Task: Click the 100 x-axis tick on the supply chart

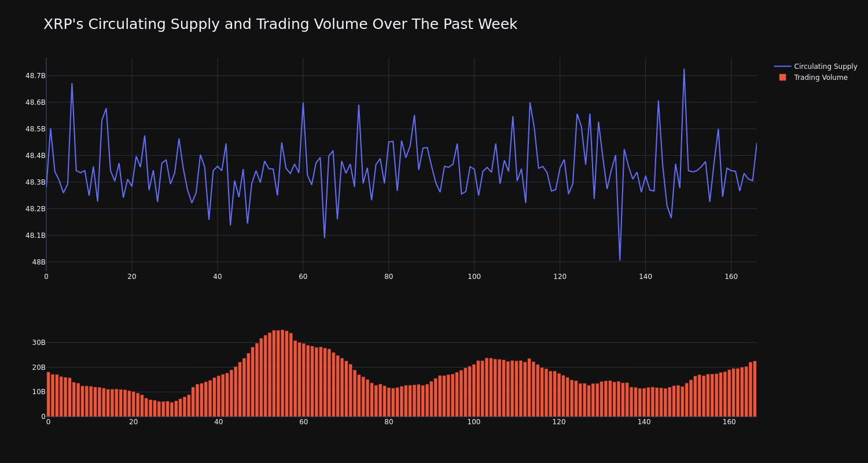Action: pyautogui.click(x=474, y=277)
